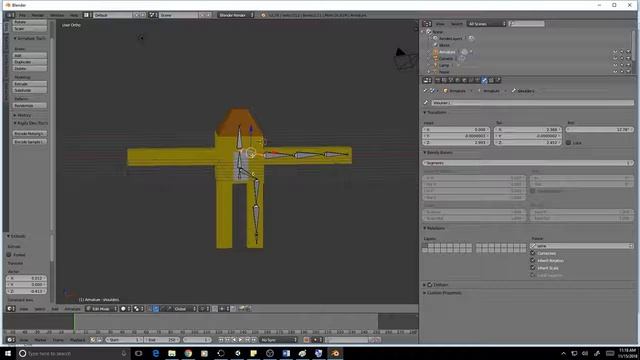
Task: Switch to Object Constraints properties tab icon
Action: pos(471,80)
